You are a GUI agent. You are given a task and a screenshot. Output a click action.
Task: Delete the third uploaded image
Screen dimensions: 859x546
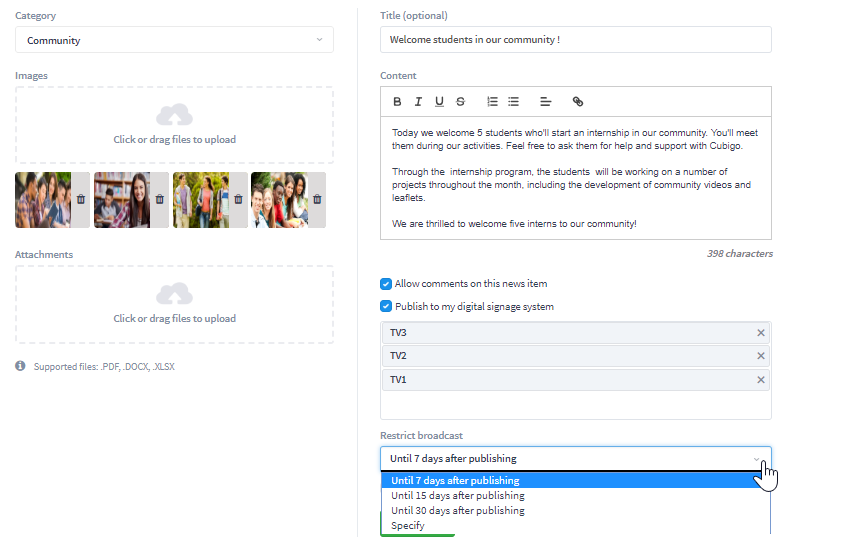[238, 199]
